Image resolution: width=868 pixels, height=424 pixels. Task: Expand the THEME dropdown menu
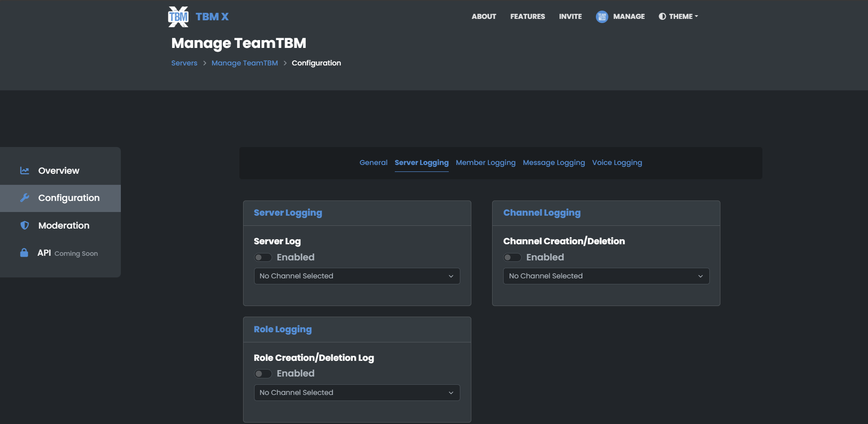pyautogui.click(x=678, y=16)
